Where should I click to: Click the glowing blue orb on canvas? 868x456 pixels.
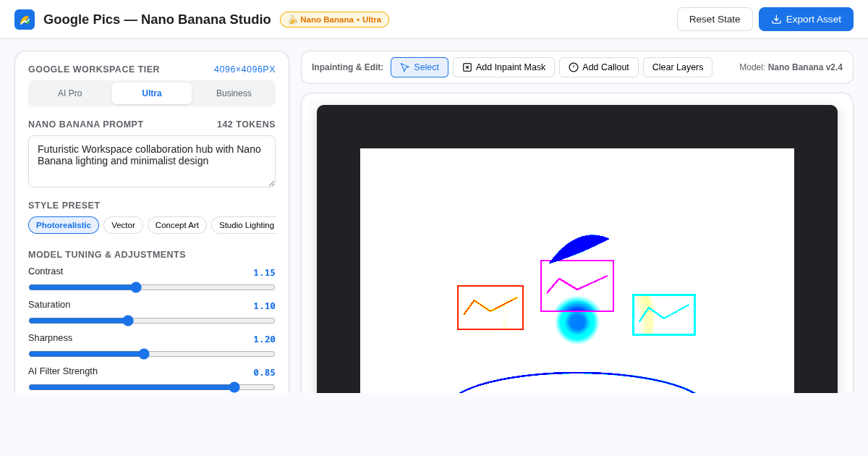click(577, 321)
